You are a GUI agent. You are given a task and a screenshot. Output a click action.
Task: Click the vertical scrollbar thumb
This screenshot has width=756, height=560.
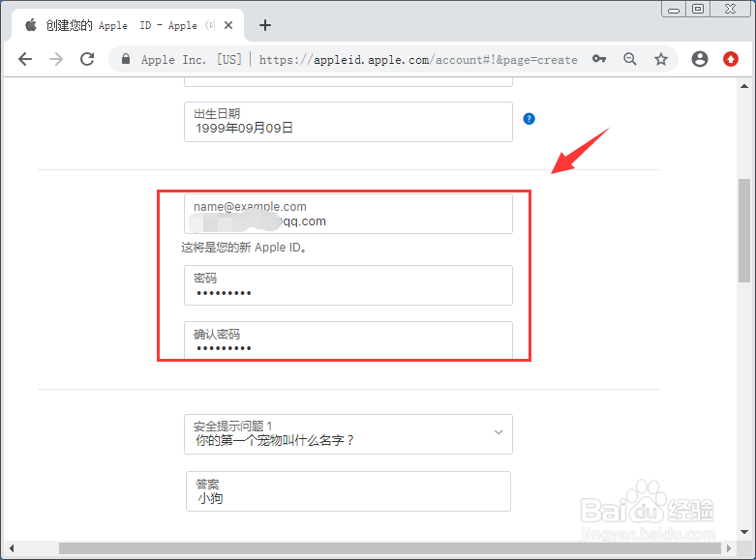[x=744, y=230]
